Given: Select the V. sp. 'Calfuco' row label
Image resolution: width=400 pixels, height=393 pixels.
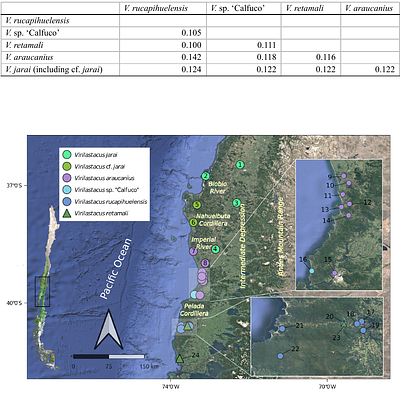Looking at the screenshot, I should point(32,33).
